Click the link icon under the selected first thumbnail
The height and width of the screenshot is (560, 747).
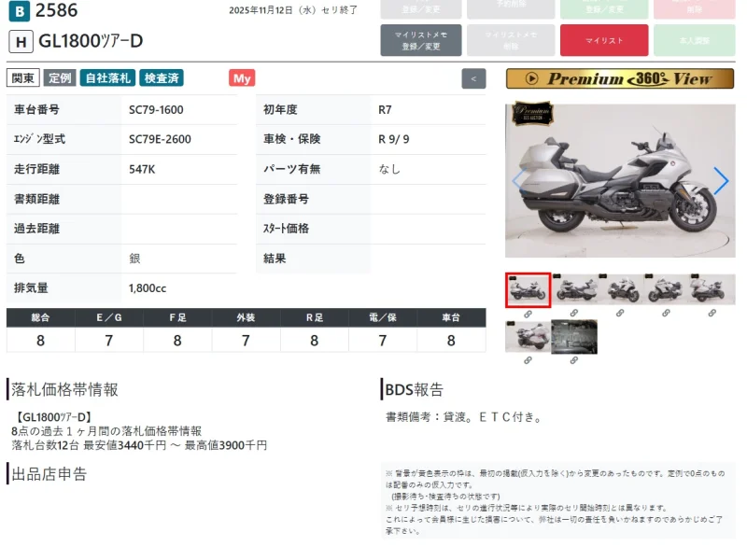(528, 315)
